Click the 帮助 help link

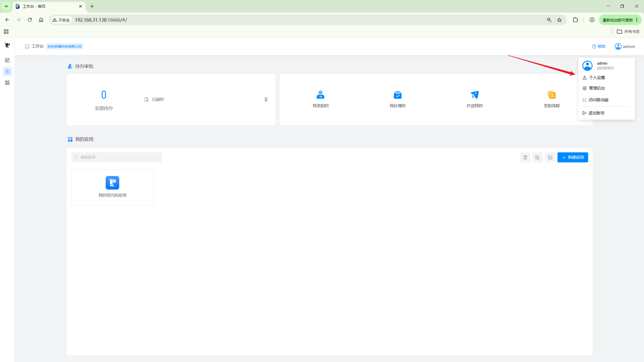point(599,47)
